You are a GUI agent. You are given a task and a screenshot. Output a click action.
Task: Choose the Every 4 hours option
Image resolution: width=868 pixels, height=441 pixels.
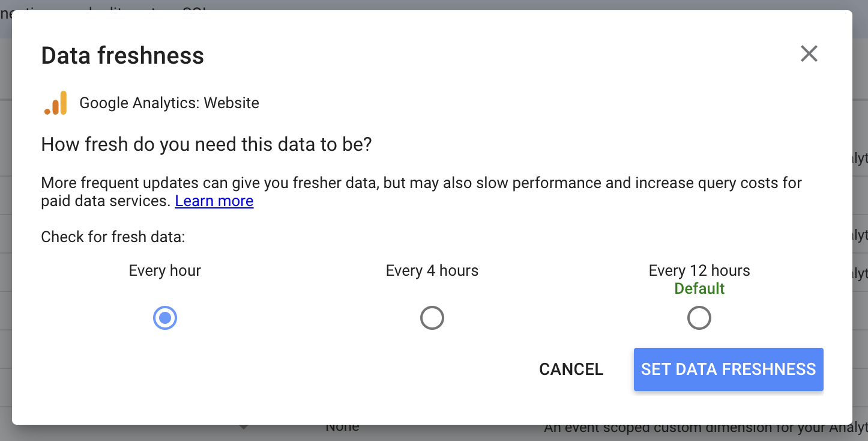(432, 317)
